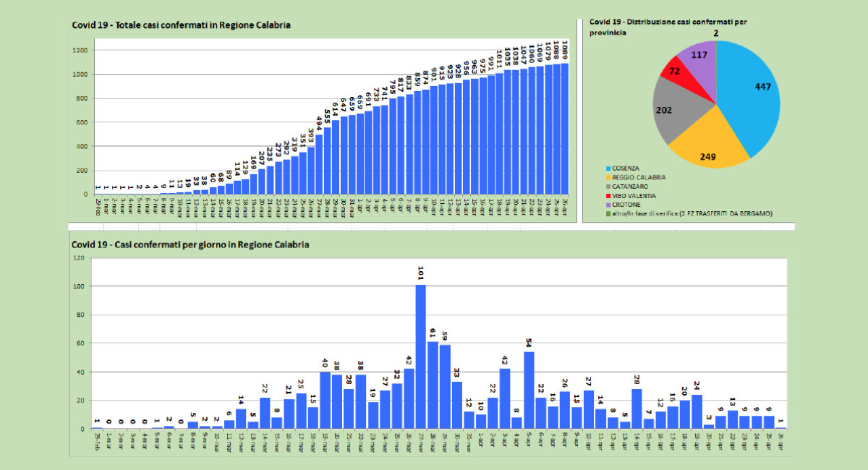This screenshot has width=868, height=470.
Task: Click the 'Totale casi confermati' chart title
Action: 181,25
